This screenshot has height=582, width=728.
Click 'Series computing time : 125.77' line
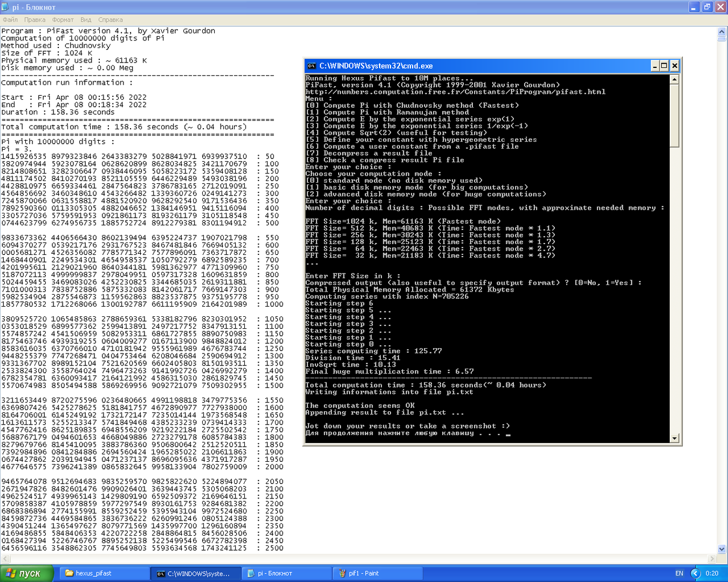pos(373,351)
